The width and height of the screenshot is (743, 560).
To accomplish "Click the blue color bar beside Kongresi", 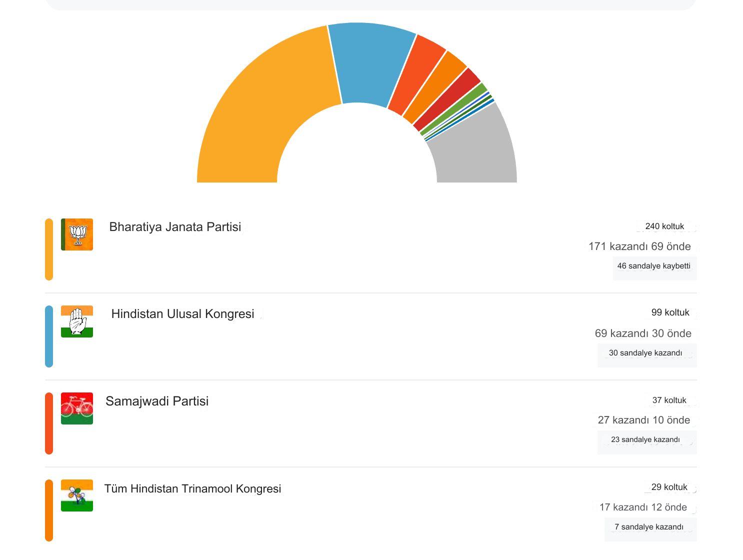I will click(x=49, y=336).
